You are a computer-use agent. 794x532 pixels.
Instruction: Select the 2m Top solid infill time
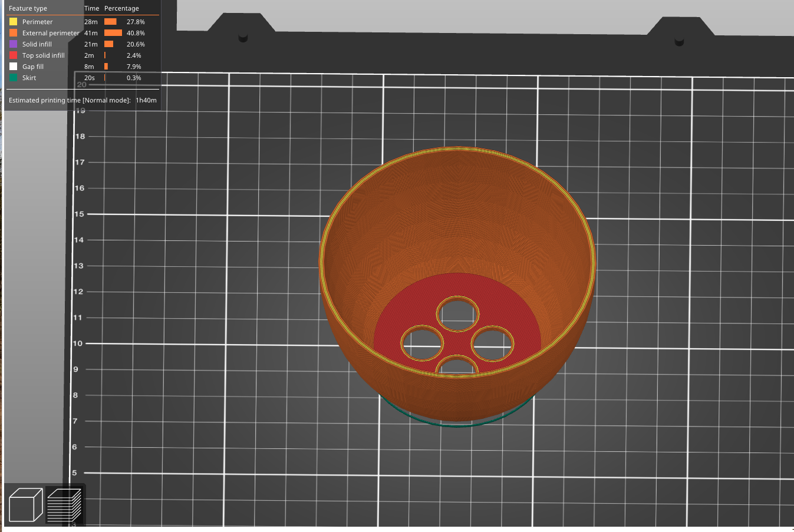(x=89, y=55)
